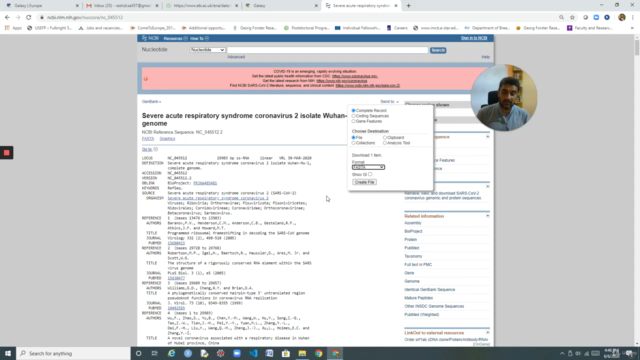
Task: Open the Format dropdown in Send to panel
Action: coord(368,167)
